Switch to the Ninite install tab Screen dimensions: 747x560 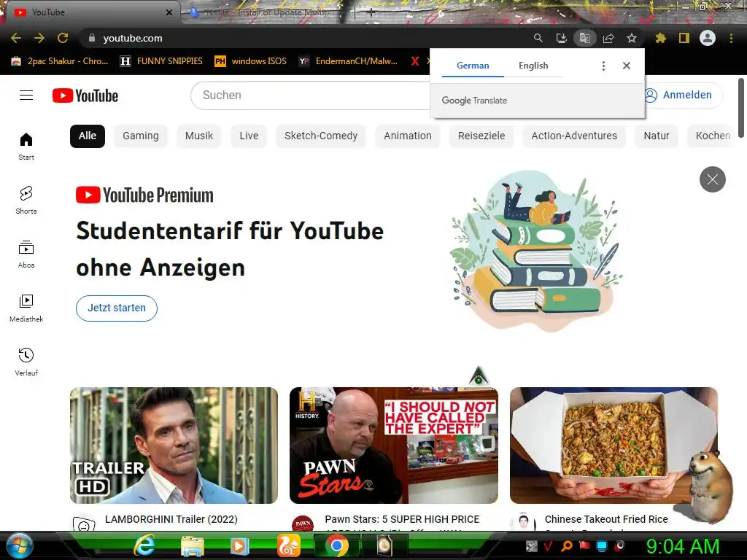point(267,12)
